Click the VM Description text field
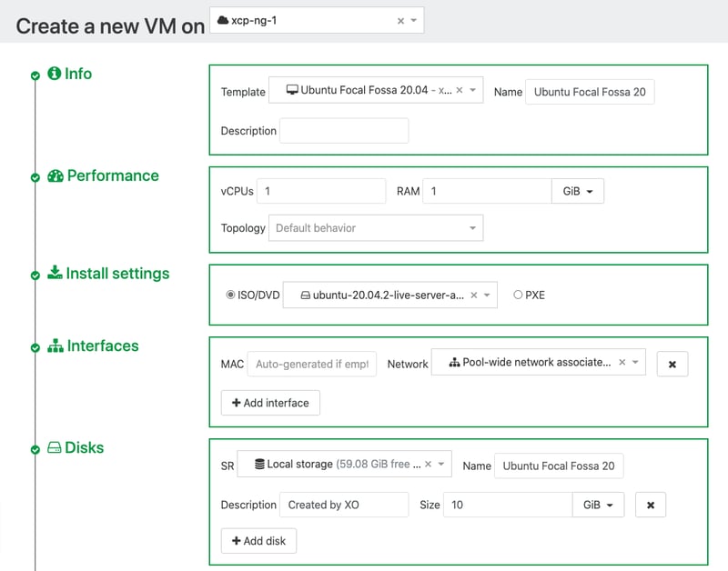This screenshot has height=571, width=728. click(343, 131)
